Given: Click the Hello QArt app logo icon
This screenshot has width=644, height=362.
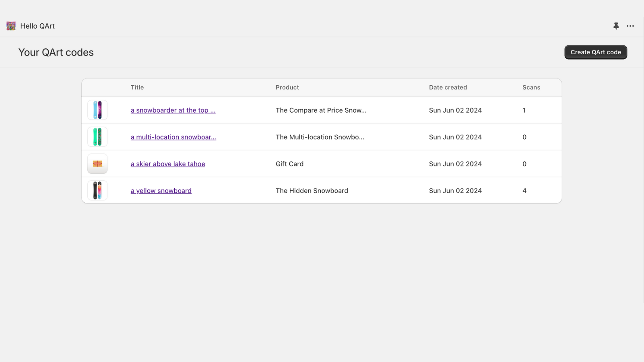Looking at the screenshot, I should [11, 26].
